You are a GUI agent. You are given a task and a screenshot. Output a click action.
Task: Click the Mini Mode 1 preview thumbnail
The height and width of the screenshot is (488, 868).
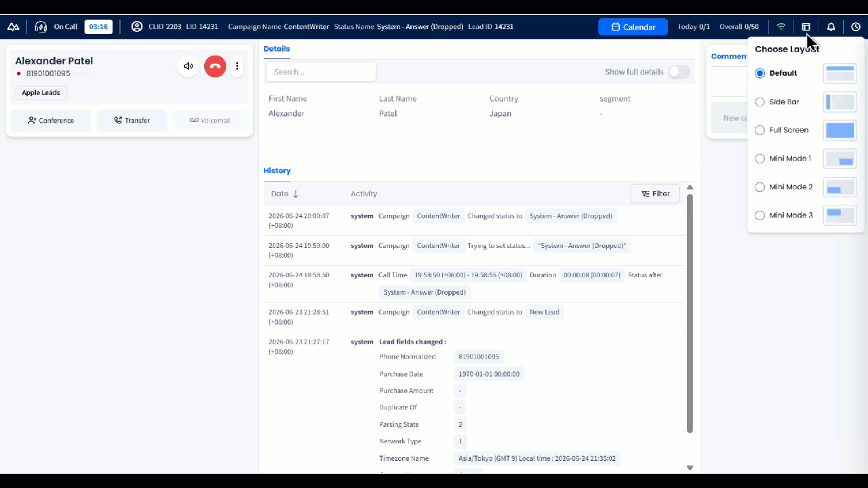click(840, 159)
